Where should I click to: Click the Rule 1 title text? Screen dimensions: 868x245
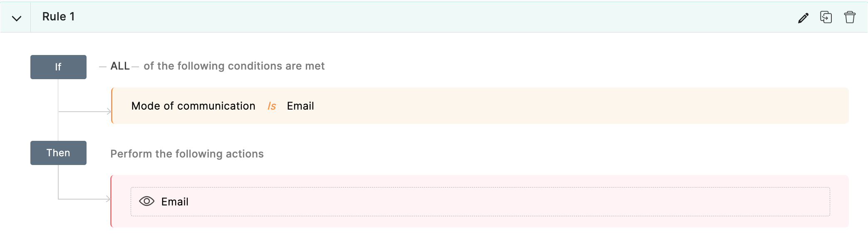click(58, 17)
